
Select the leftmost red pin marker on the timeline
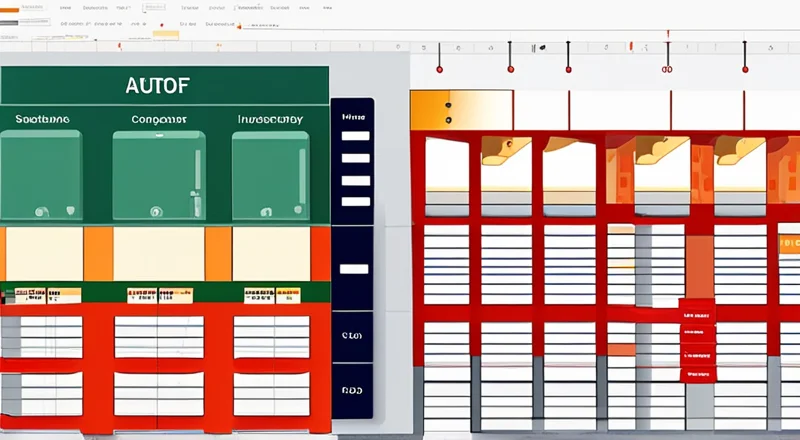439,70
